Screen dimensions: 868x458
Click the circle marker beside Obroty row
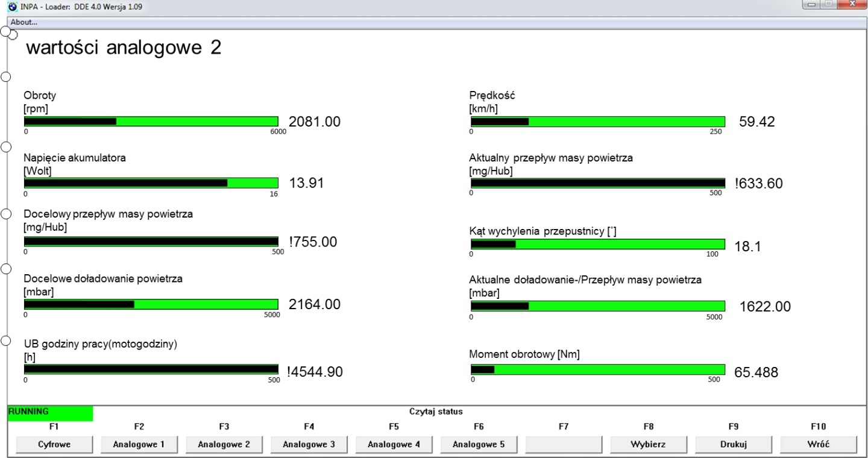(x=6, y=77)
